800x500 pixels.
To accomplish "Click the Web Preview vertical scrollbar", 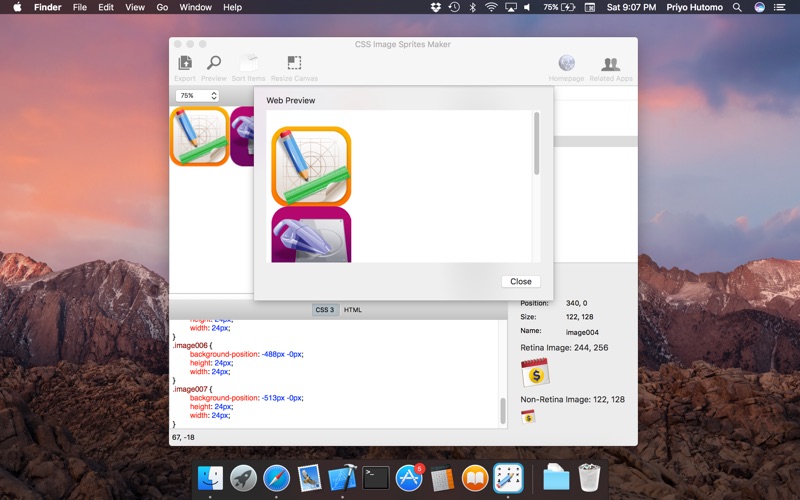I will click(x=536, y=145).
